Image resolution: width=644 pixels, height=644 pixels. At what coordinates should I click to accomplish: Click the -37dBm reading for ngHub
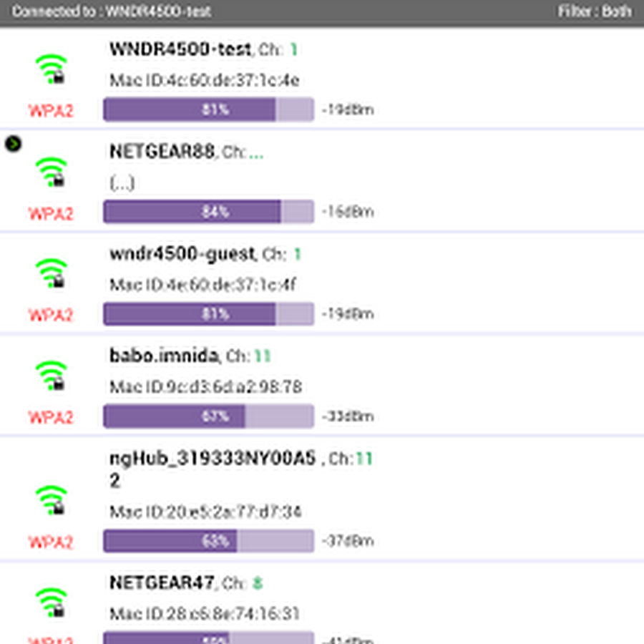348,541
